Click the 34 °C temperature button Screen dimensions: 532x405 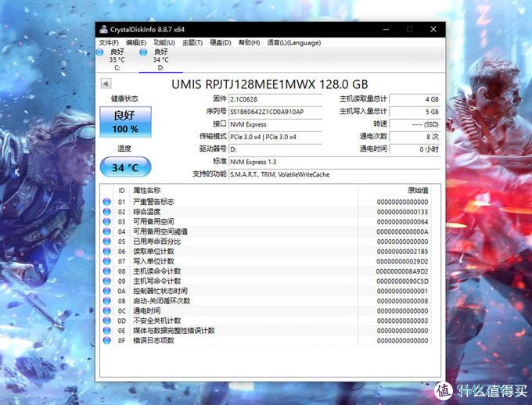[x=125, y=167]
